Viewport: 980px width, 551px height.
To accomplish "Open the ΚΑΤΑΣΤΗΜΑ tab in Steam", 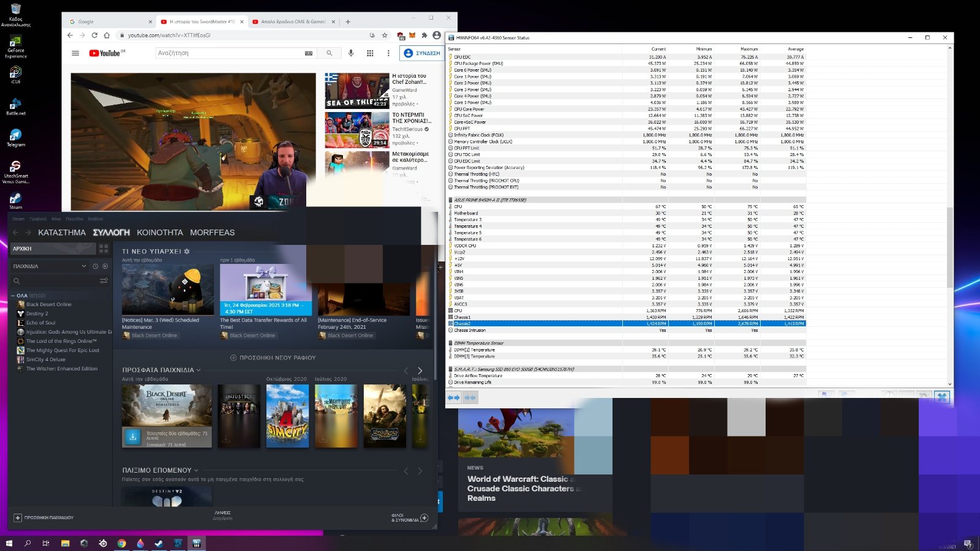I will click(x=62, y=233).
